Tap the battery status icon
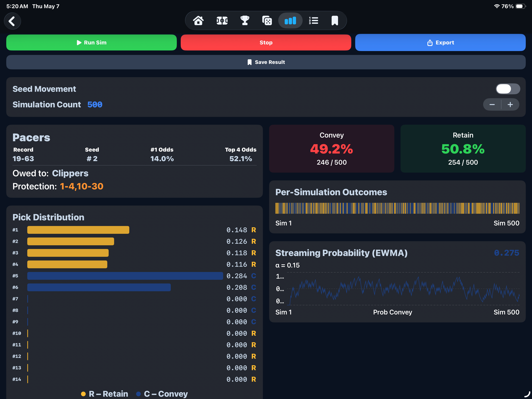 coord(521,6)
